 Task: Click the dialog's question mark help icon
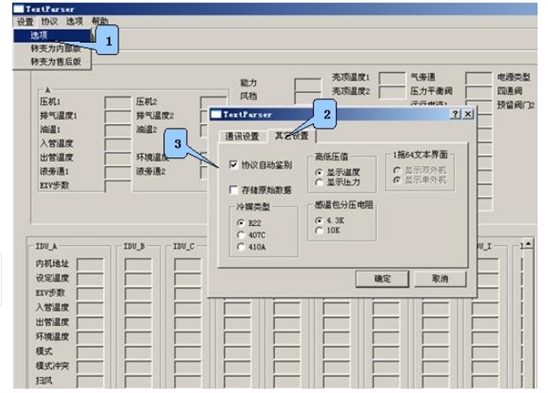coord(455,114)
